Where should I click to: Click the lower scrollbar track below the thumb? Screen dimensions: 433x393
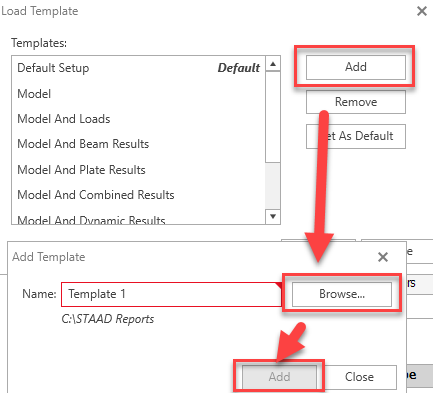pos(273,186)
